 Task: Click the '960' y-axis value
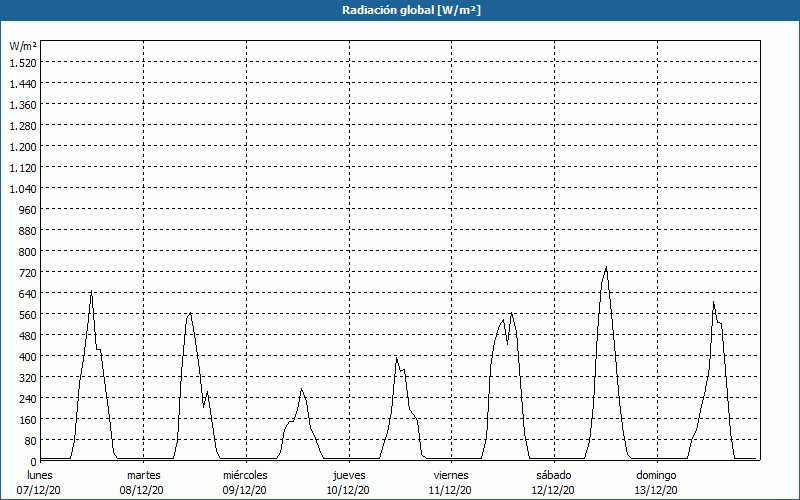[x=28, y=210]
